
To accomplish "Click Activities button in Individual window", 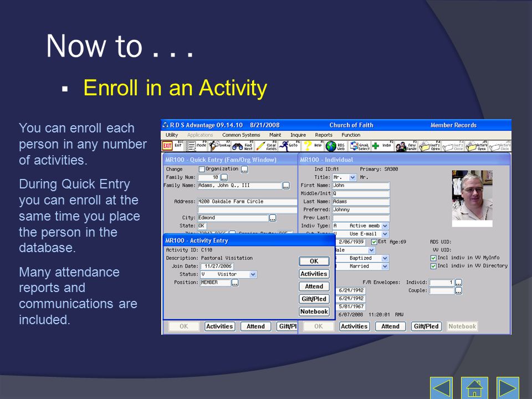I will pyautogui.click(x=354, y=326).
